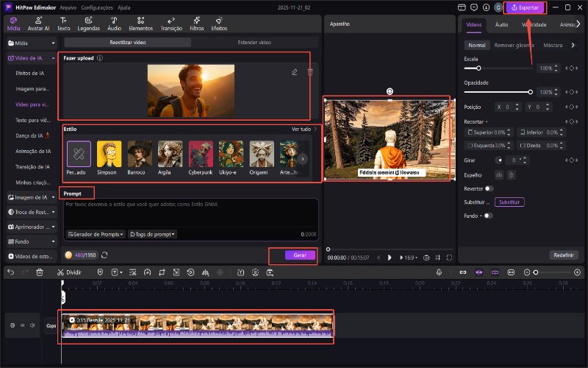588x368 pixels.
Task: Switch to the Reestilizar vídeo tab
Action: click(127, 43)
